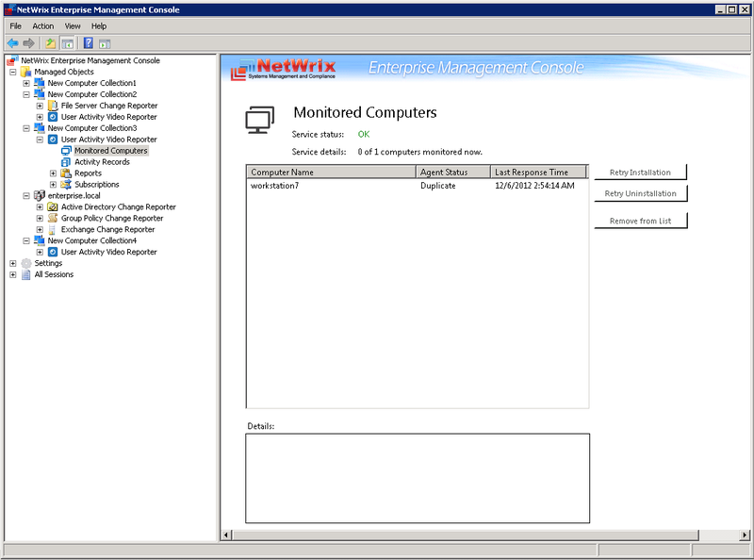The width and height of the screenshot is (754, 560).
Task: Open the Help toolbar icon
Action: click(89, 43)
